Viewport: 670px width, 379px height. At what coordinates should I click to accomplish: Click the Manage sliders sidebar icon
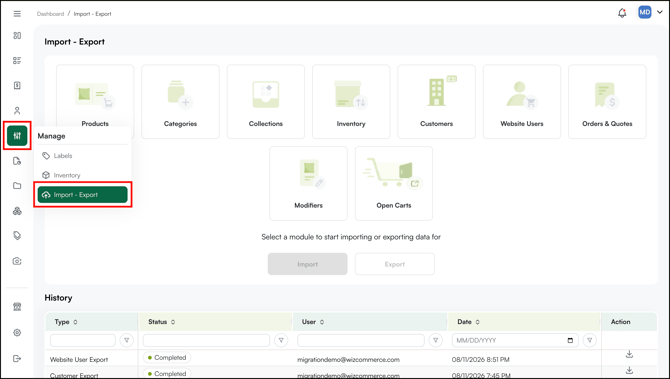tap(17, 136)
